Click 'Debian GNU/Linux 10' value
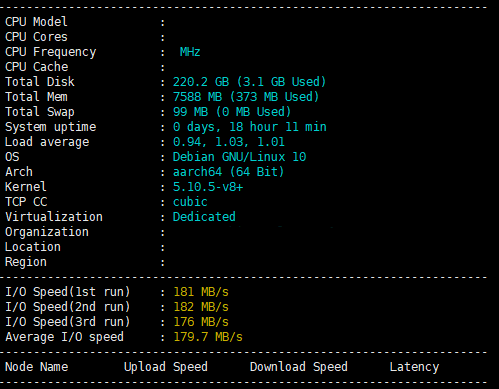 239,157
